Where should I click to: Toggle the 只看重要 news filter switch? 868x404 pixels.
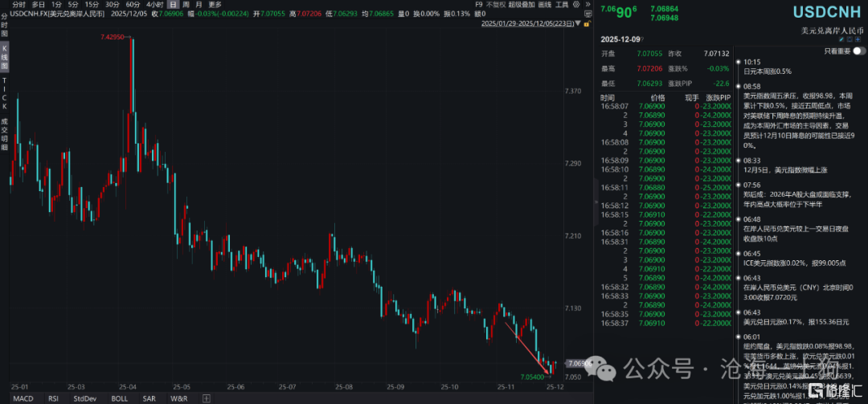(858, 51)
